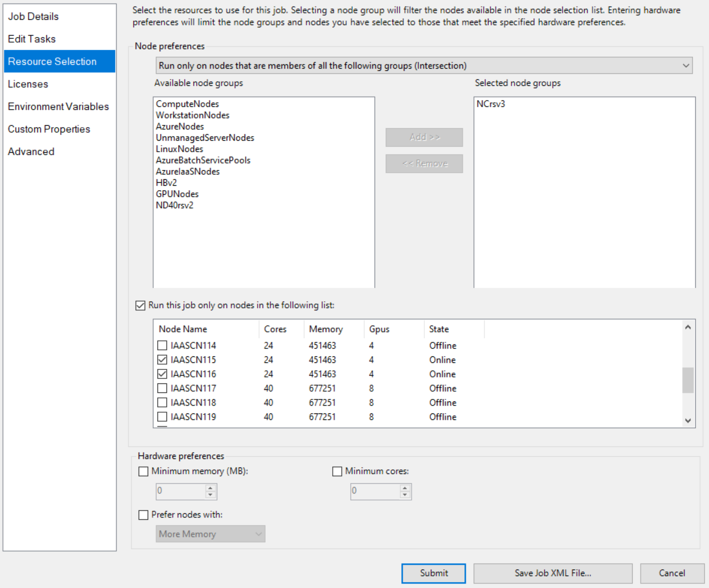
Task: Select HBv2 node group
Action: pos(166,183)
